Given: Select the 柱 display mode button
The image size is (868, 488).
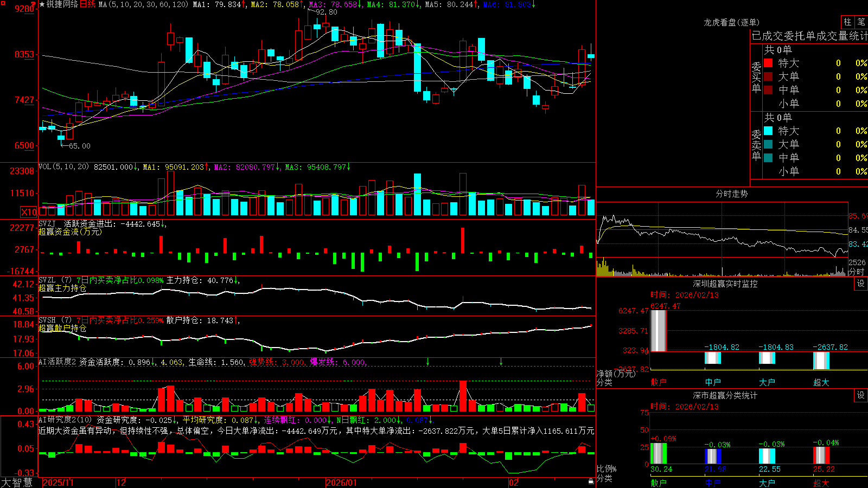Looking at the screenshot, I should click(x=847, y=22).
